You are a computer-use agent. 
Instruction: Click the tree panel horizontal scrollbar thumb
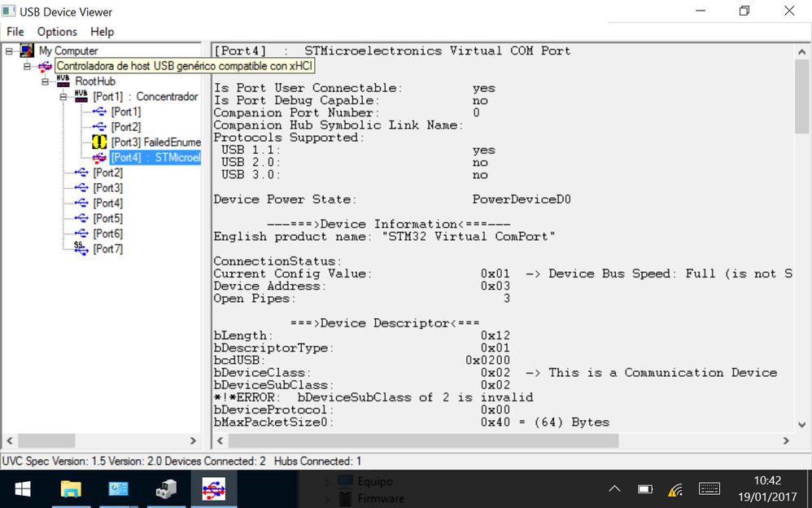(x=46, y=440)
